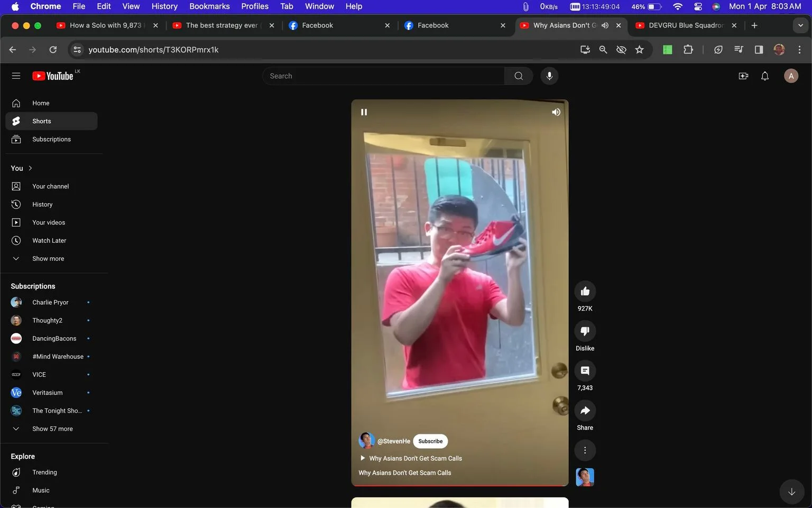Click the voice search microphone icon
The height and width of the screenshot is (508, 812).
[549, 76]
